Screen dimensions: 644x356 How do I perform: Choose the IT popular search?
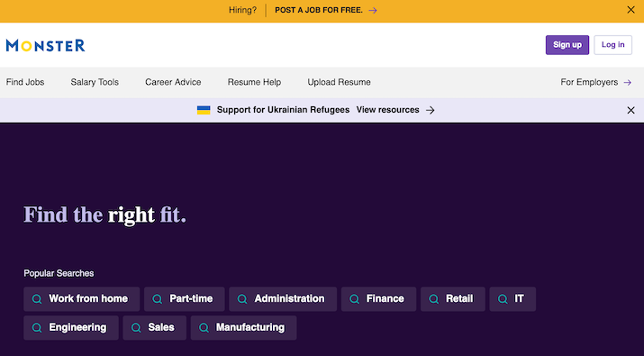[512, 299]
